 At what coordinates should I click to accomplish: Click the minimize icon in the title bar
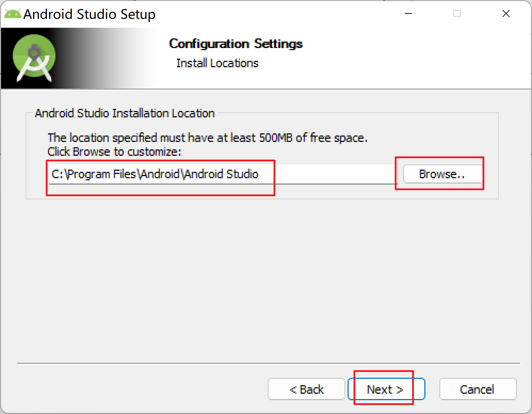408,14
